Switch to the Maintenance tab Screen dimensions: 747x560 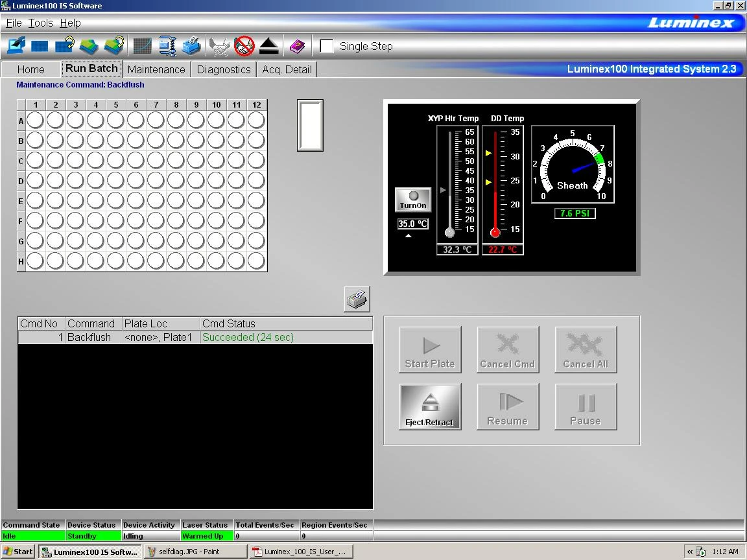(x=156, y=69)
